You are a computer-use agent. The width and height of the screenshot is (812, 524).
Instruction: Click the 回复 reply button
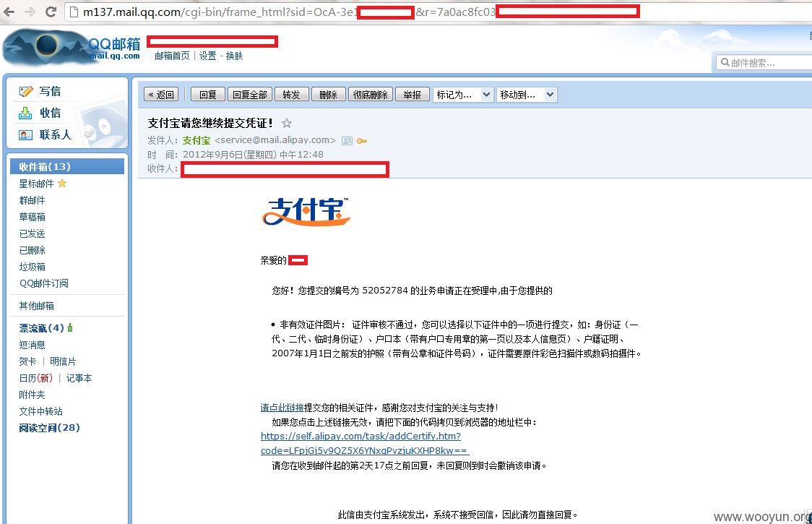[x=207, y=95]
